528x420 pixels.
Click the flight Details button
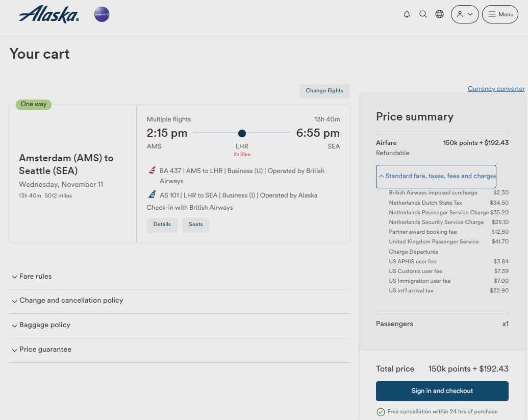tap(162, 225)
